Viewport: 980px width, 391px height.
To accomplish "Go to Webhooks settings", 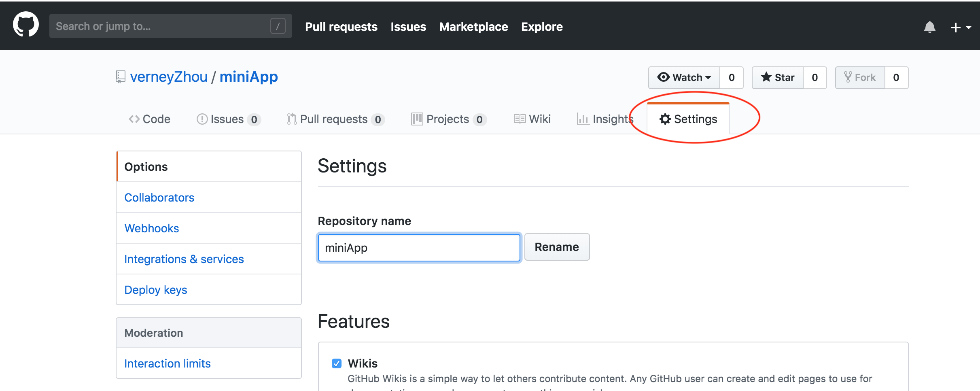I will (151, 228).
